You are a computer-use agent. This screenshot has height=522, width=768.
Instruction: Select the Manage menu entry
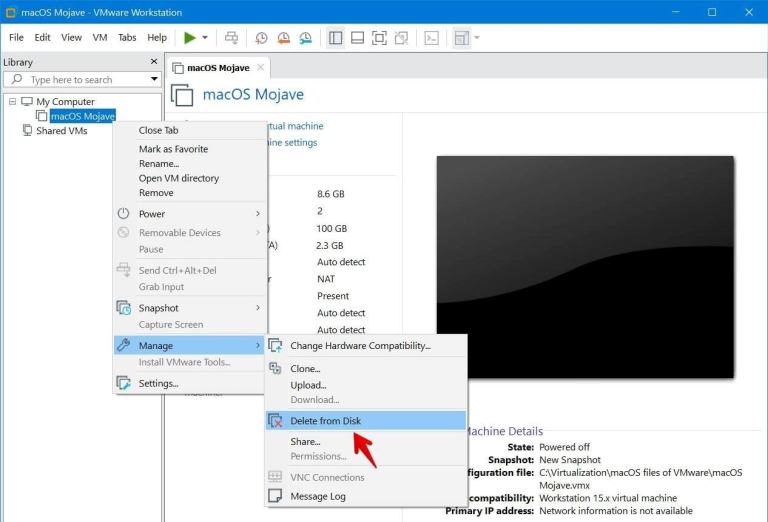tap(191, 346)
